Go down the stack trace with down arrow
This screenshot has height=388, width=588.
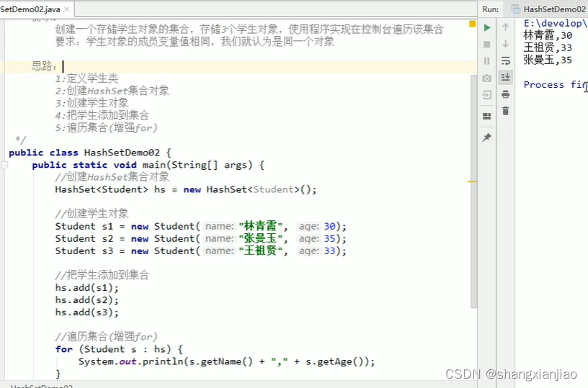506,44
